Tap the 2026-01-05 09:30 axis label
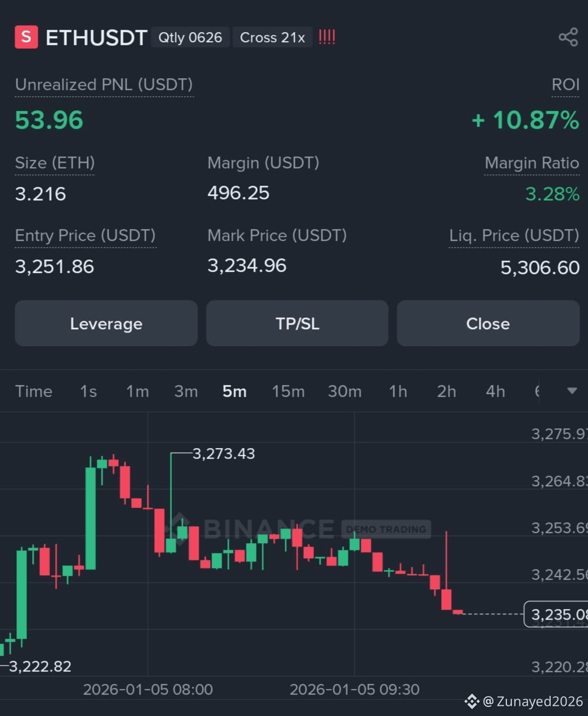This screenshot has height=716, width=588. pos(354,690)
